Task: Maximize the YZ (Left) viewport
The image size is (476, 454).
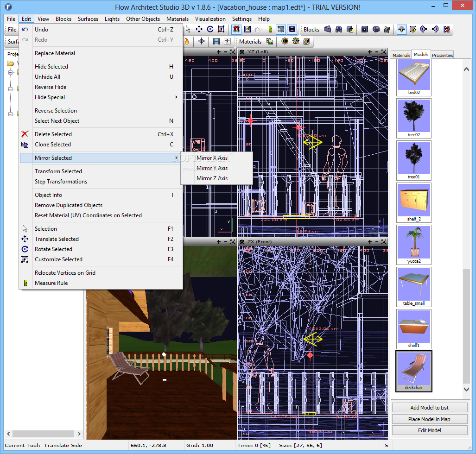Action: [384, 52]
